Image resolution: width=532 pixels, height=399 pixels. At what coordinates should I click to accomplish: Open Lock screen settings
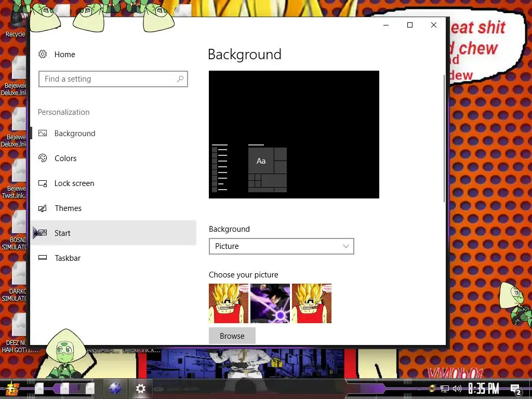[x=113, y=183]
